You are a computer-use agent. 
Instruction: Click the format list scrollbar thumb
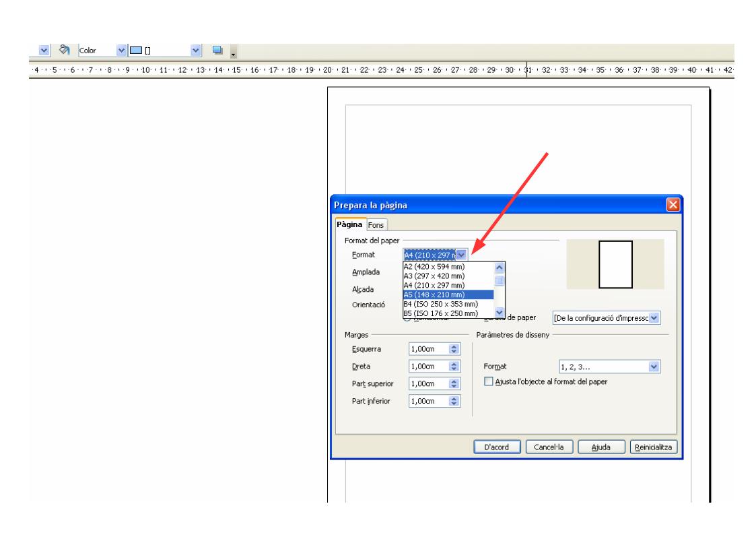500,280
